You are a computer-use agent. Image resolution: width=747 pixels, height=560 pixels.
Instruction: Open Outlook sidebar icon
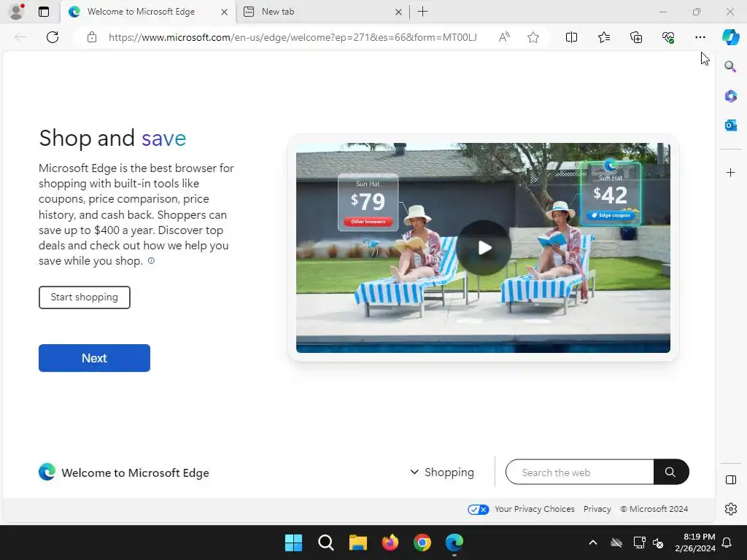[x=730, y=125]
